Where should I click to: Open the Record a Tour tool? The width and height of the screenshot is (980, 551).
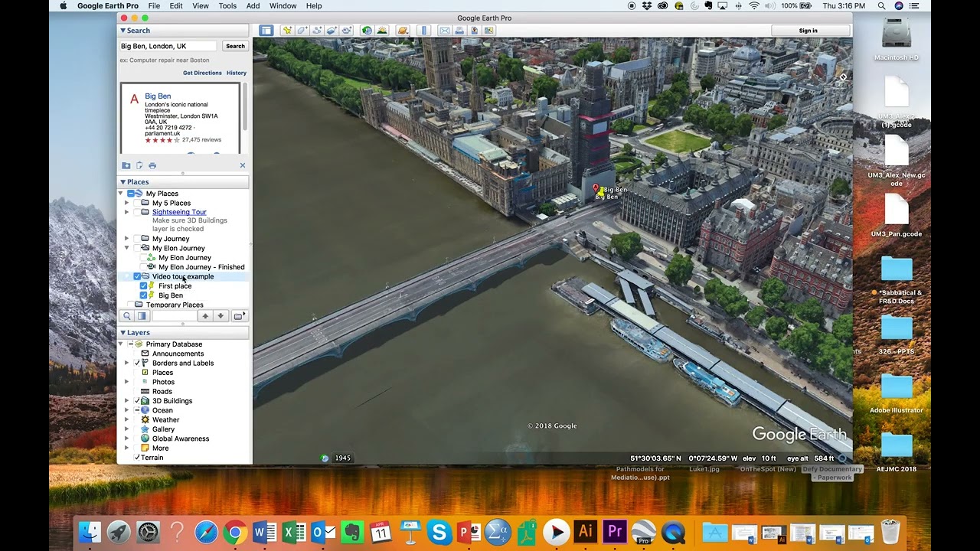[346, 31]
